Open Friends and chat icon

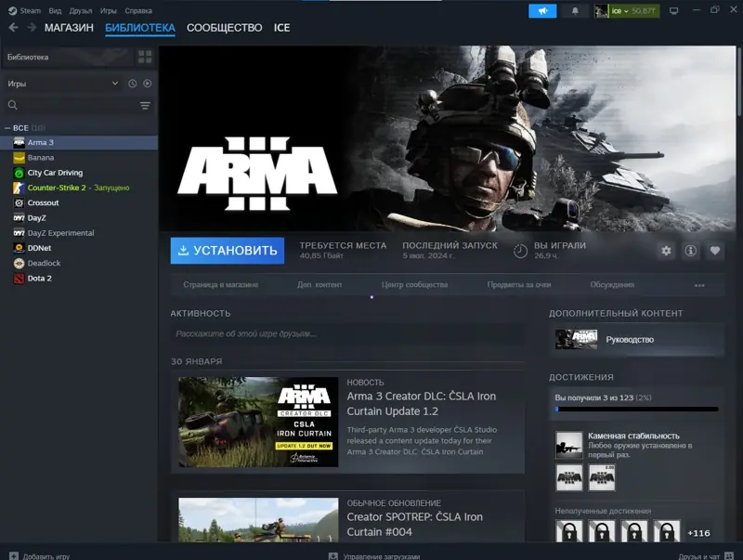pyautogui.click(x=729, y=555)
